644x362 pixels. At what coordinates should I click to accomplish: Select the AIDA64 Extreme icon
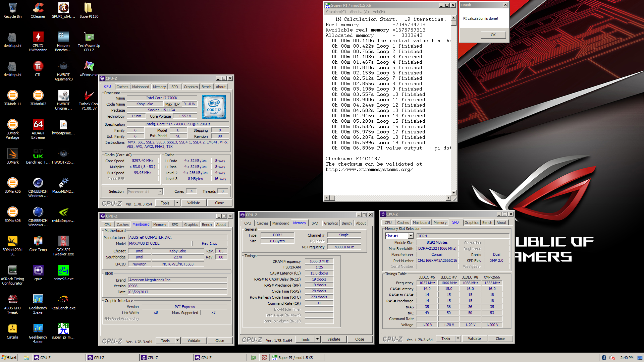click(x=38, y=129)
